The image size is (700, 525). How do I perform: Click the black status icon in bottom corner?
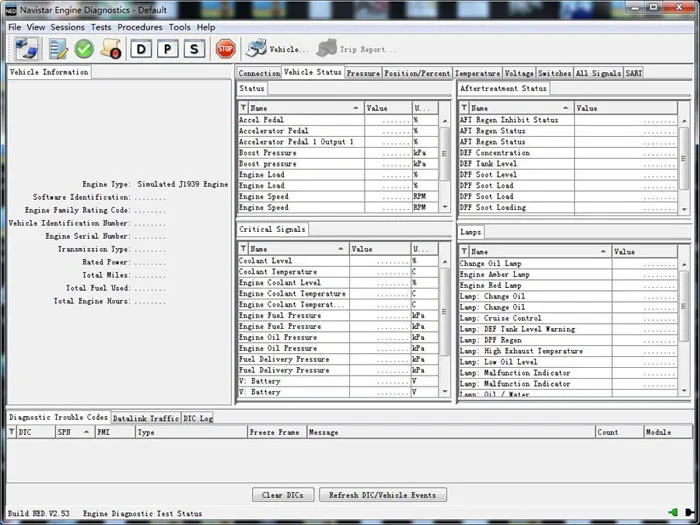690,512
